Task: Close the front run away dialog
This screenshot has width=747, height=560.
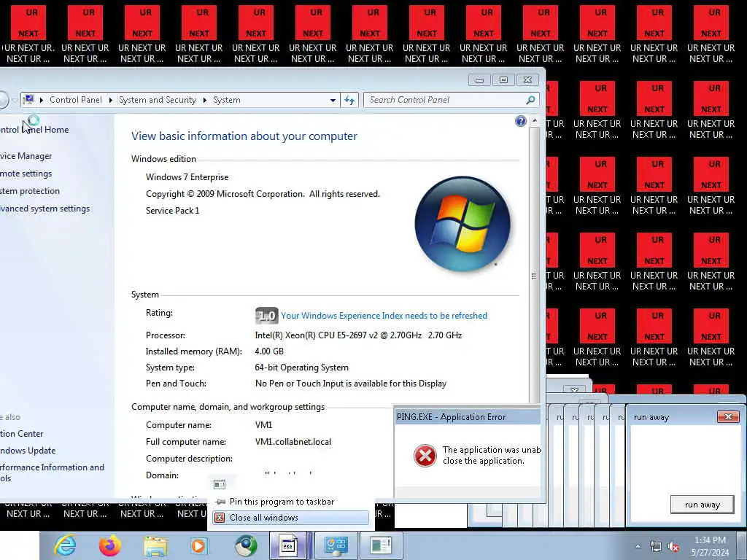Action: point(728,416)
